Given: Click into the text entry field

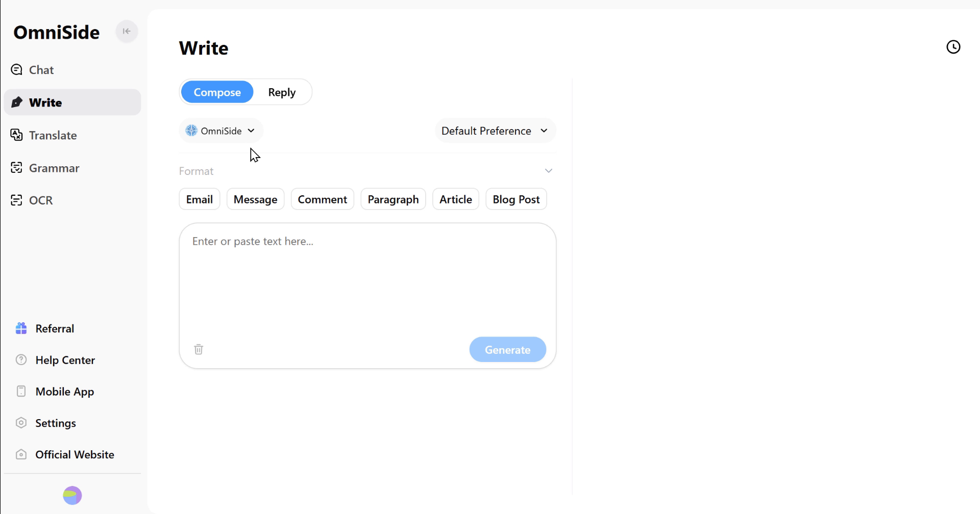Looking at the screenshot, I should (367, 280).
